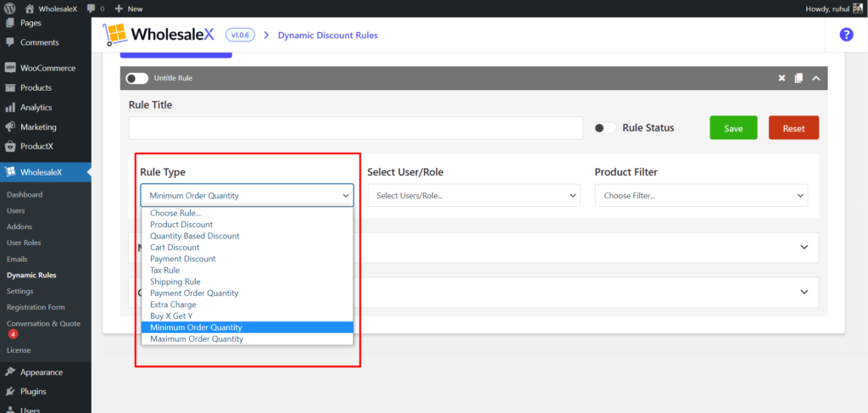868x413 pixels.
Task: Open the Choose Filter dropdown
Action: (x=701, y=195)
